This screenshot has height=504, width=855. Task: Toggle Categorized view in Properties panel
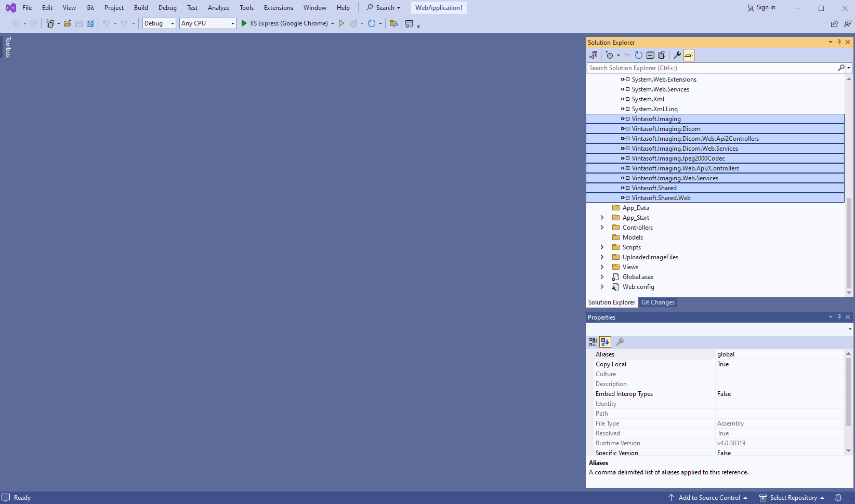pos(593,342)
